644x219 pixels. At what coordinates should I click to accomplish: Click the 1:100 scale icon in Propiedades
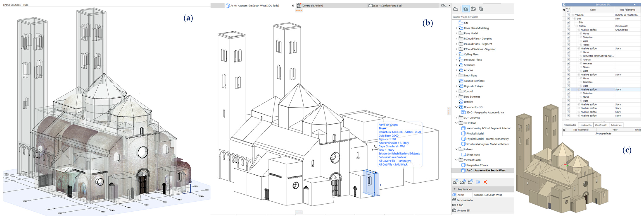point(454,205)
